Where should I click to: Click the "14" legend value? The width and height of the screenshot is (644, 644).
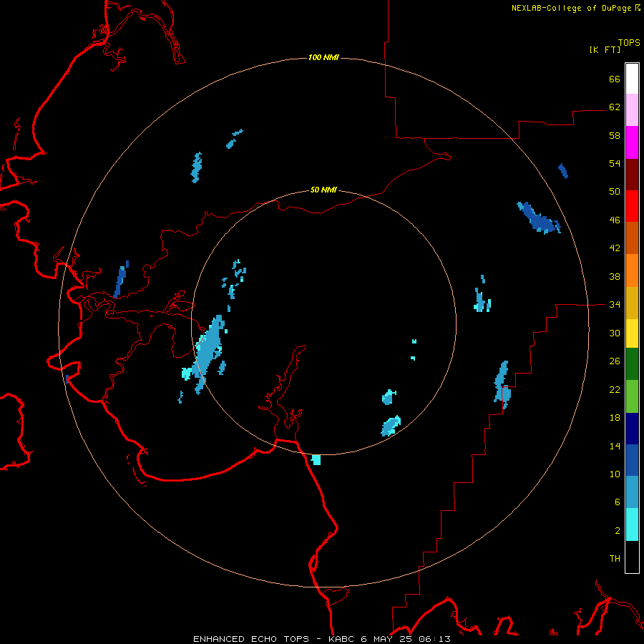615,446
